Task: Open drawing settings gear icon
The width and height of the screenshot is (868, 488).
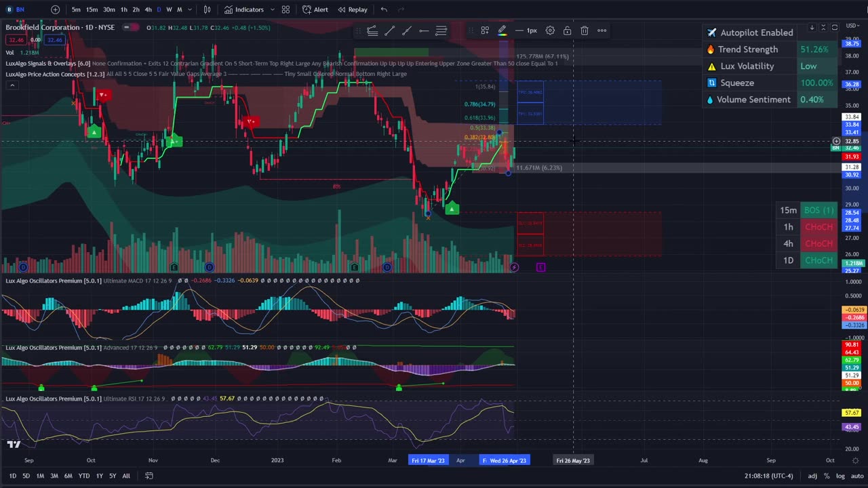Action: coord(550,30)
